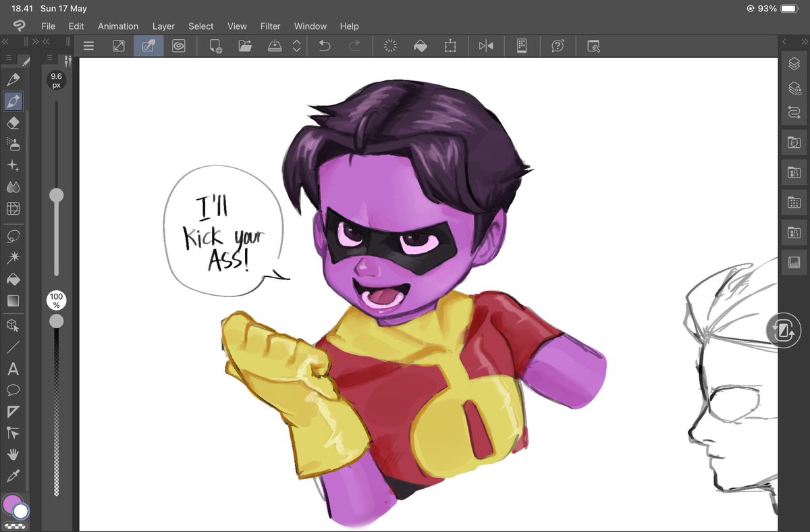Click the Clip Studio spiral launch icon
This screenshot has height=532, width=810.
pos(179,46)
